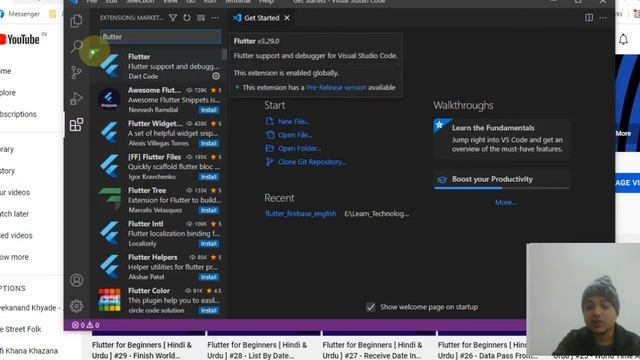Click Open File link
This screenshot has width=640, height=360.
(x=295, y=135)
